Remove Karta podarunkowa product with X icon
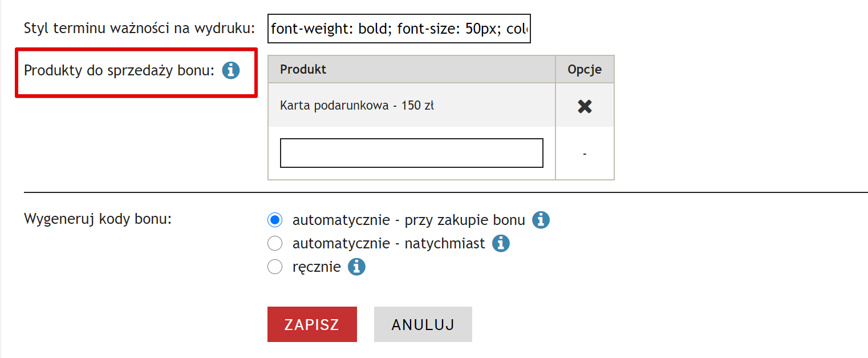 click(585, 106)
